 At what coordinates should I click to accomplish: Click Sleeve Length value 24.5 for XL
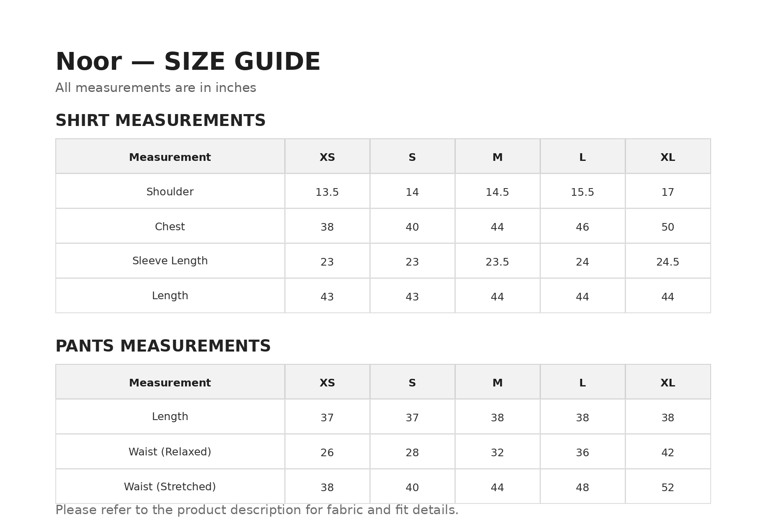point(668,262)
